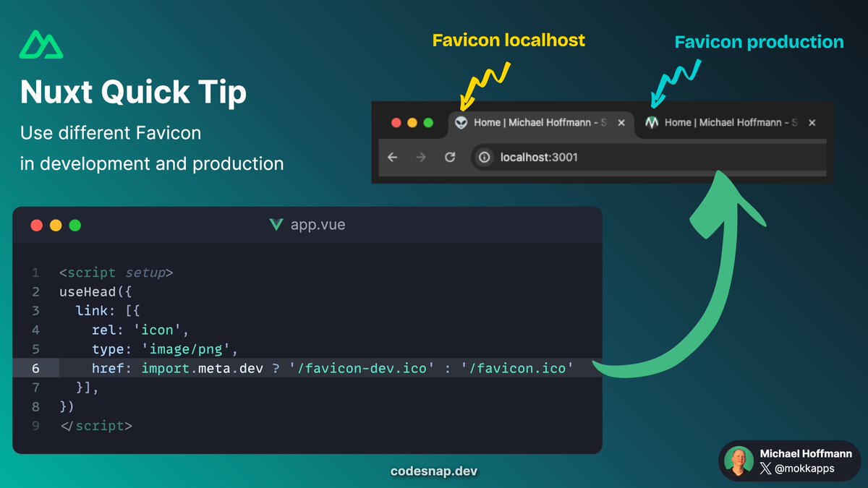Click the localhost:3001 address field
Viewport: 868px width, 488px height.
click(650, 157)
